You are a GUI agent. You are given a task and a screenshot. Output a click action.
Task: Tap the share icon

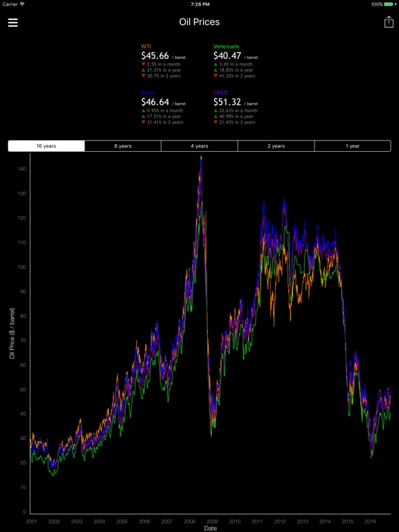[x=389, y=21]
